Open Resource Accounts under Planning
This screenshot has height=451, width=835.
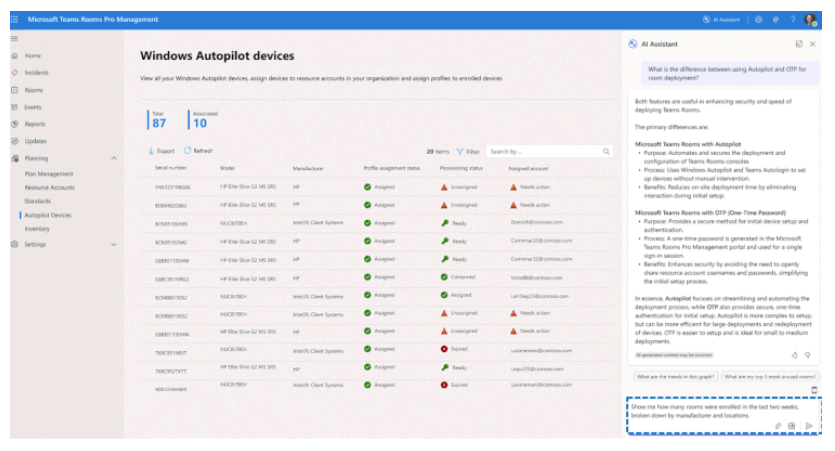tap(50, 187)
